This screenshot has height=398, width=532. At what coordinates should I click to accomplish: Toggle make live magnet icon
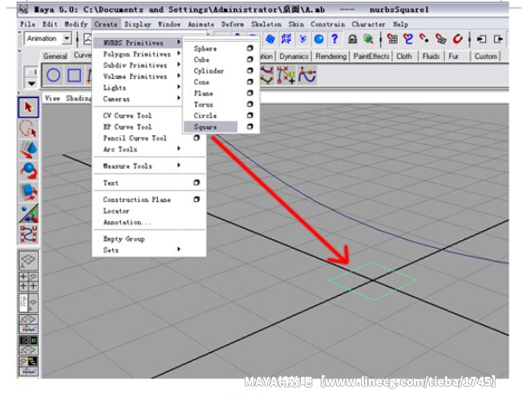(x=457, y=39)
